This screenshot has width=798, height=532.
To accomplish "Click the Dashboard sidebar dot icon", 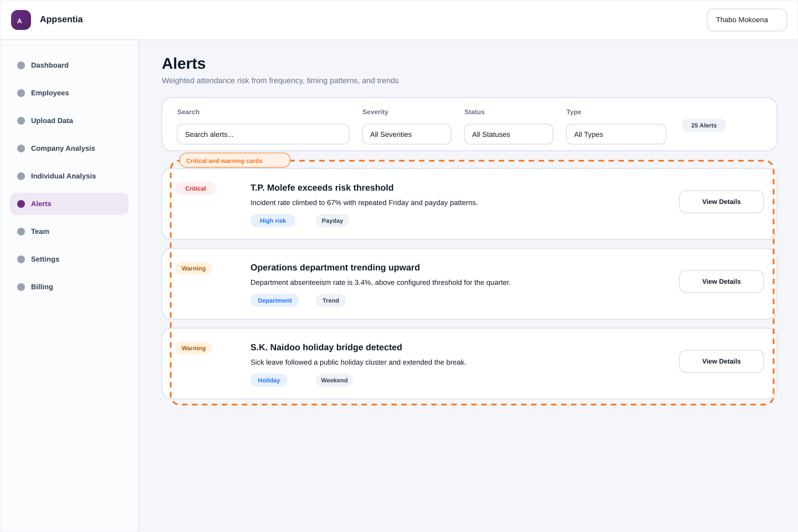I will 21,65.
